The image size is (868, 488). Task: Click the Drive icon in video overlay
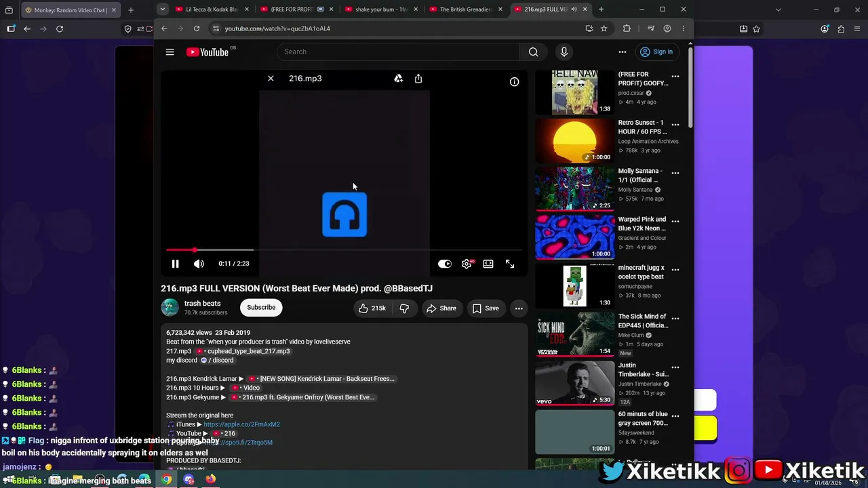coord(399,79)
